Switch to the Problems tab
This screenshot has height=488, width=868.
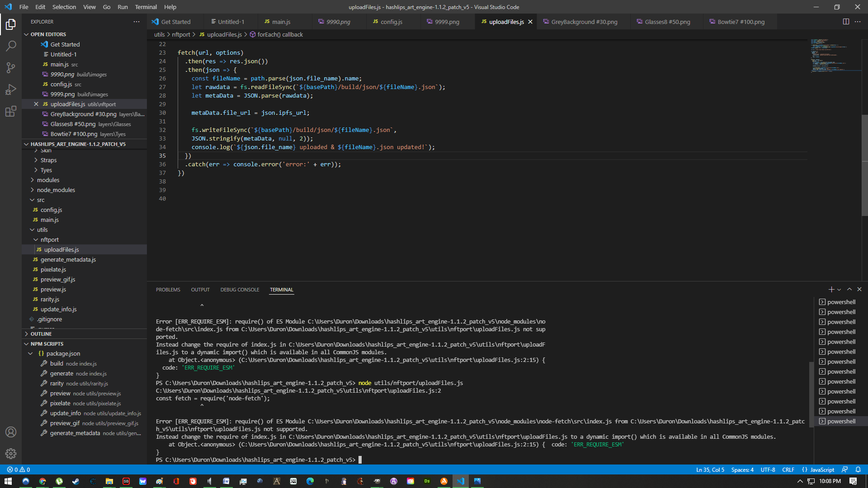point(168,289)
